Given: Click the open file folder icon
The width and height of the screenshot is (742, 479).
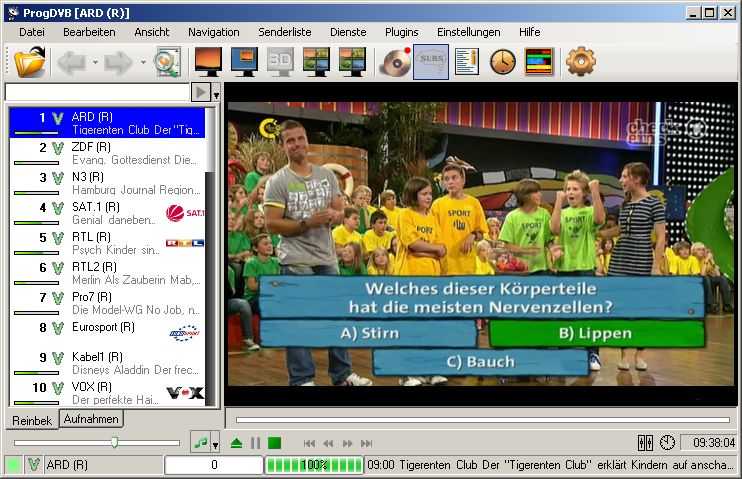Looking at the screenshot, I should (30, 62).
